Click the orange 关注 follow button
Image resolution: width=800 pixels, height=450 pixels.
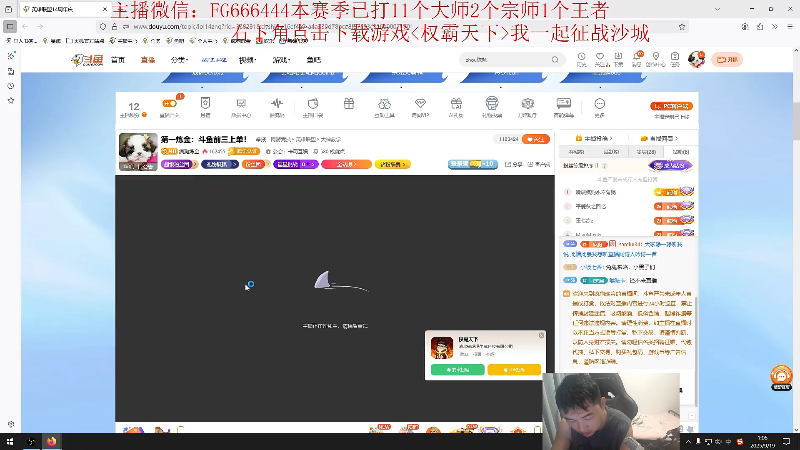pos(536,139)
